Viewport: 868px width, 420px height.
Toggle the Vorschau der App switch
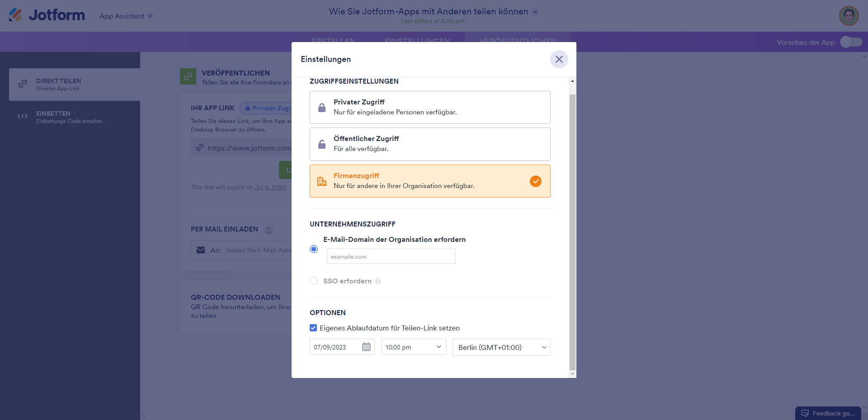tap(851, 42)
